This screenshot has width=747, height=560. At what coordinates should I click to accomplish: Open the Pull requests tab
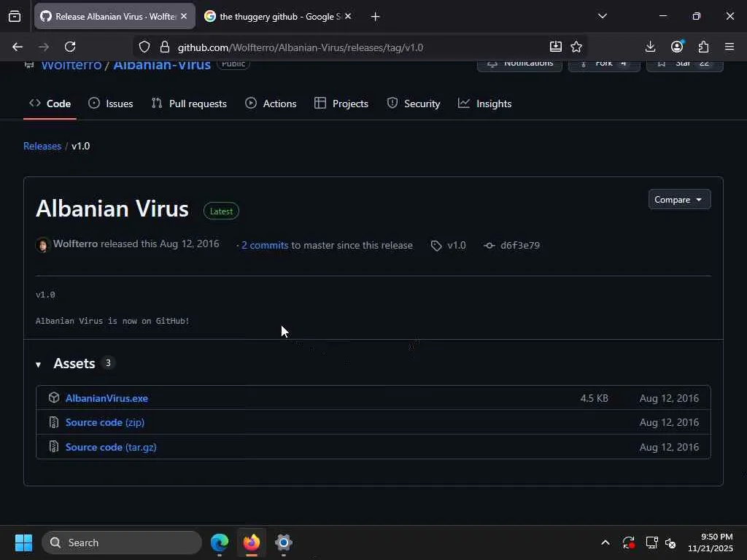189,104
